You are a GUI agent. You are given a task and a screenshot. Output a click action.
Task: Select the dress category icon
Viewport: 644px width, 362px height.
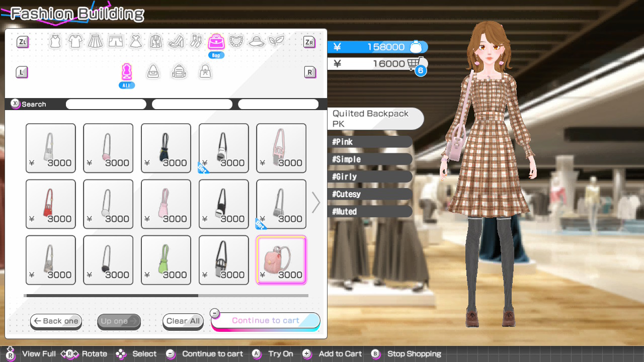pos(135,41)
